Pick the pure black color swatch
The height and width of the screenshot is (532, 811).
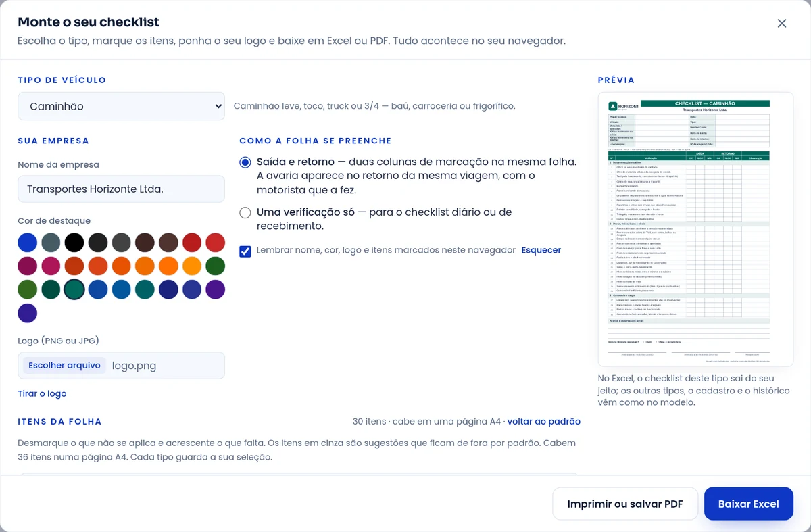tap(74, 243)
